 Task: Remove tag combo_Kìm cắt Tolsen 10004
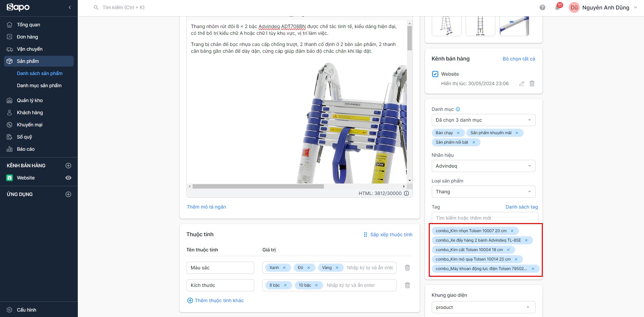508,250
